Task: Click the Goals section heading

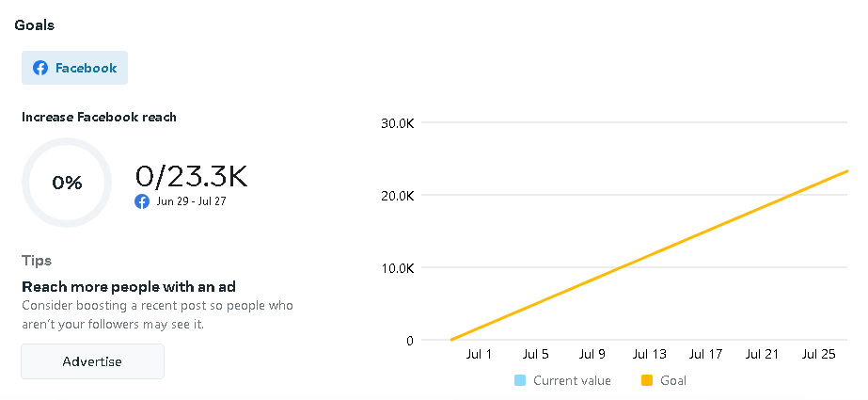Action: click(x=35, y=25)
